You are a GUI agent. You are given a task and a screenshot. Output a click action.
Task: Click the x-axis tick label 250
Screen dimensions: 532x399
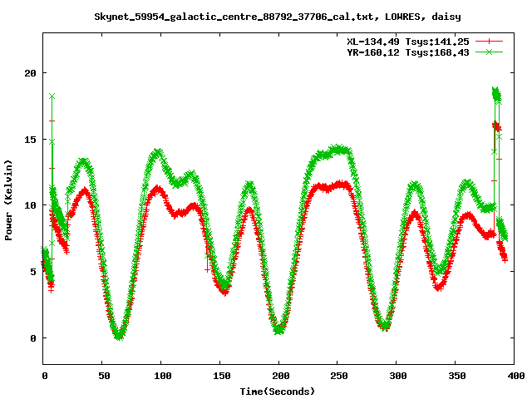pos(339,376)
